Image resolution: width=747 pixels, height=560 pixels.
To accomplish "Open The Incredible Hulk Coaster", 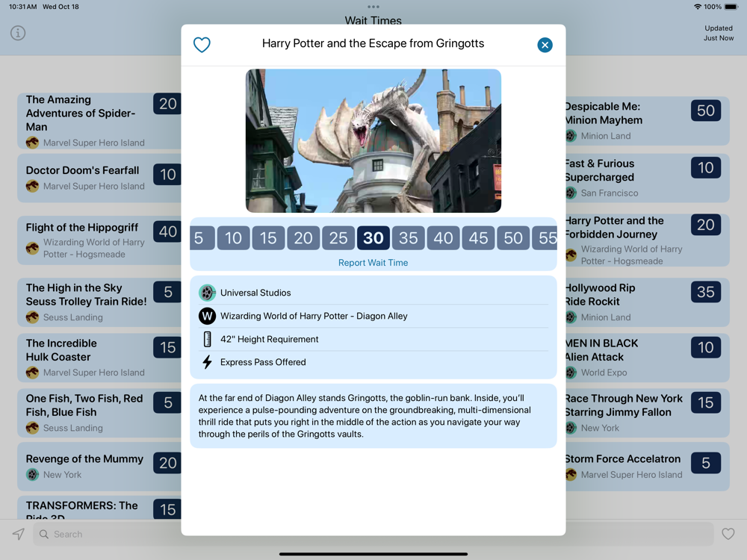I will click(99, 358).
